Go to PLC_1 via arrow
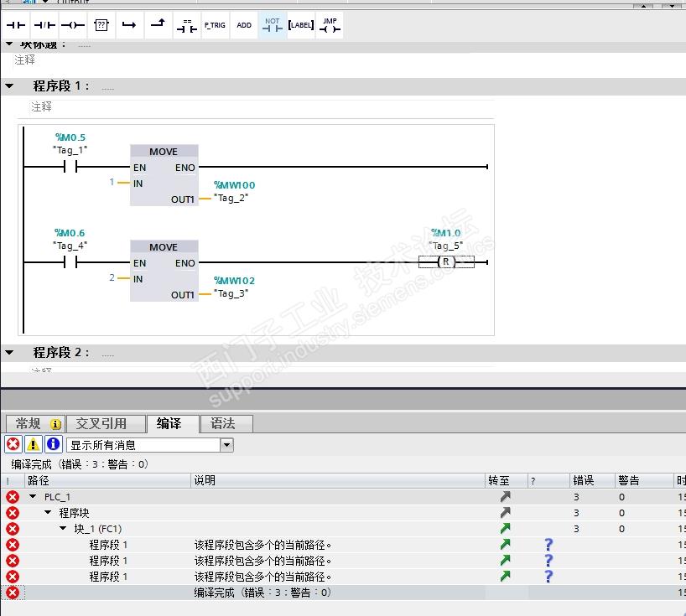Screen dimensions: 686x616 coord(506,497)
